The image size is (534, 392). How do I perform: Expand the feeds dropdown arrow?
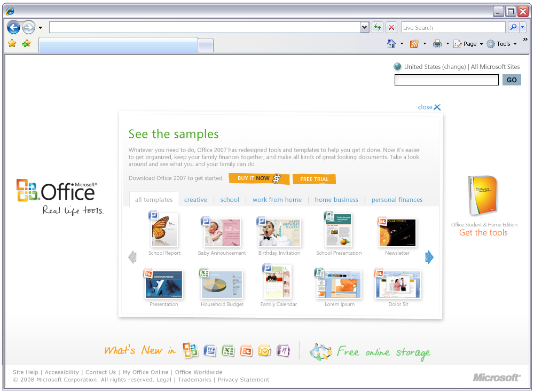(425, 44)
